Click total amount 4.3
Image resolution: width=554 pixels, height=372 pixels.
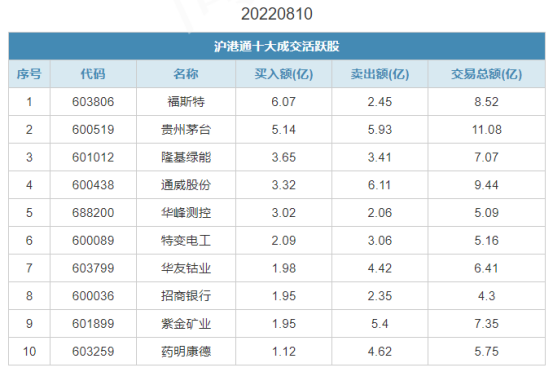pos(487,296)
